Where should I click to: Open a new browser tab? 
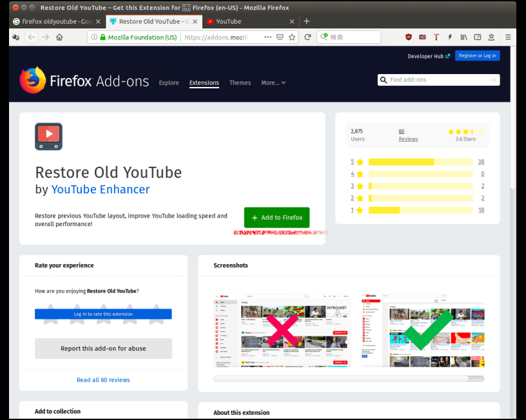coord(306,21)
